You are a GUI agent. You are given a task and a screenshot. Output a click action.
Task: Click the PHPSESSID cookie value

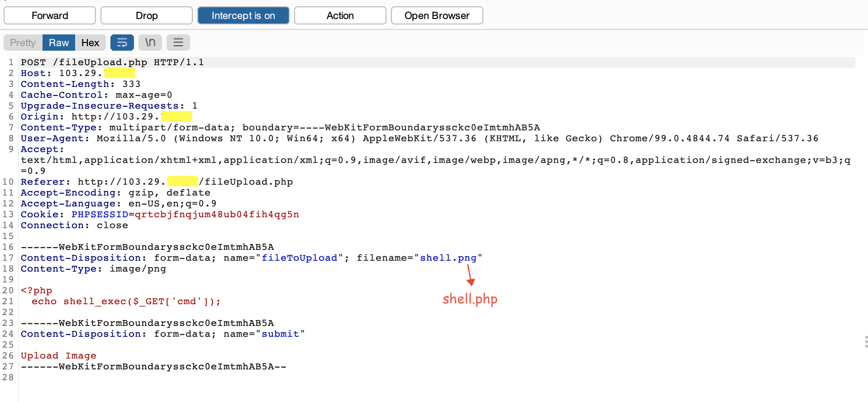click(x=217, y=214)
